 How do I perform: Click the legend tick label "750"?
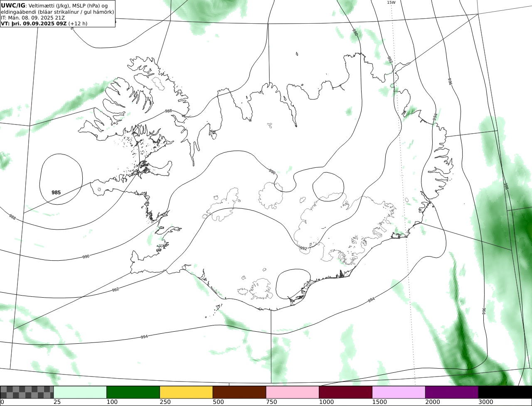(x=271, y=402)
